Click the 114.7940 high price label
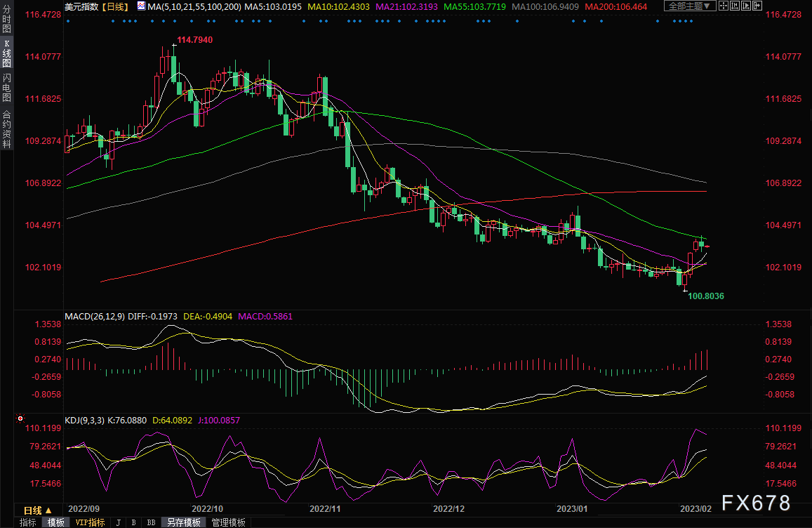 coord(194,40)
